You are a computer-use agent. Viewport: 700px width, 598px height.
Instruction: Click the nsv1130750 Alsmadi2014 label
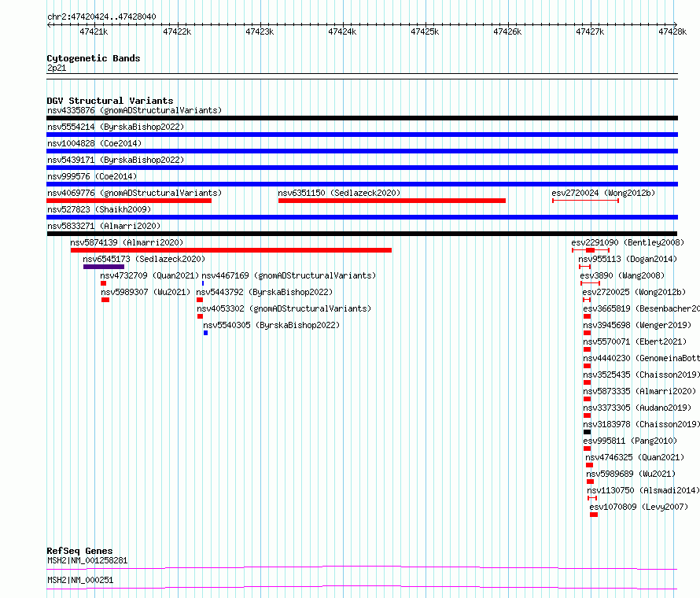[643, 490]
